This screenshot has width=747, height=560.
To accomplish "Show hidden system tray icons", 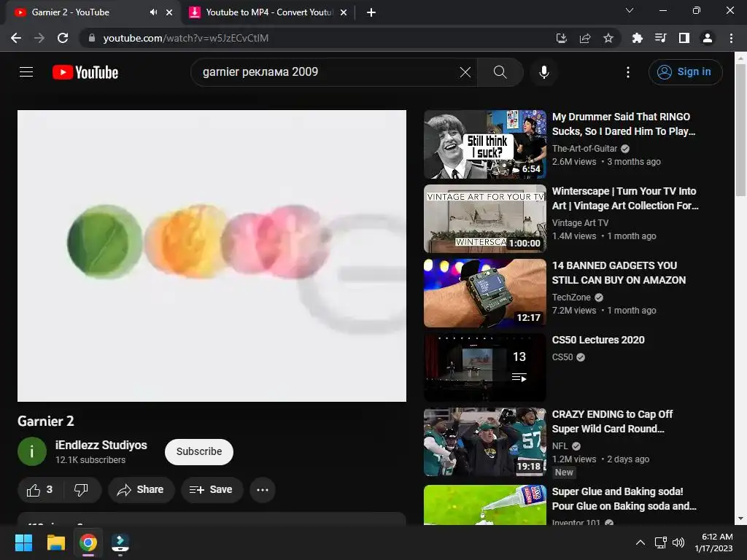I will 640,542.
